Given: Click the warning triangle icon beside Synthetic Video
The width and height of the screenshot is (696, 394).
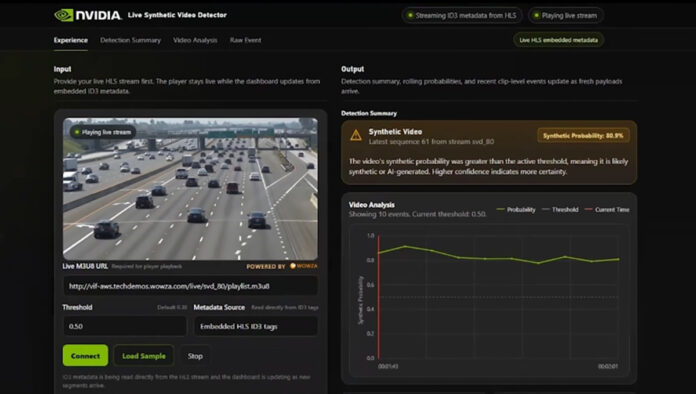Looking at the screenshot, I should [x=356, y=135].
